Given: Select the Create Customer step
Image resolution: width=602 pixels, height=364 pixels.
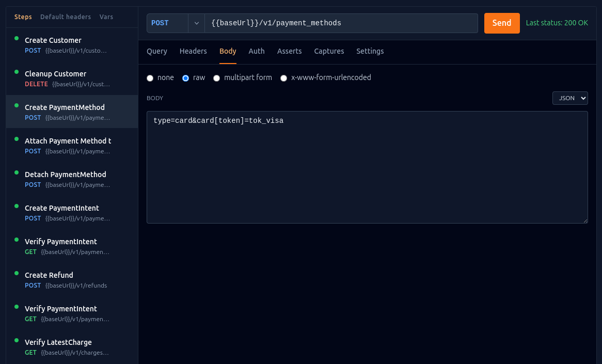Looking at the screenshot, I should [x=72, y=45].
